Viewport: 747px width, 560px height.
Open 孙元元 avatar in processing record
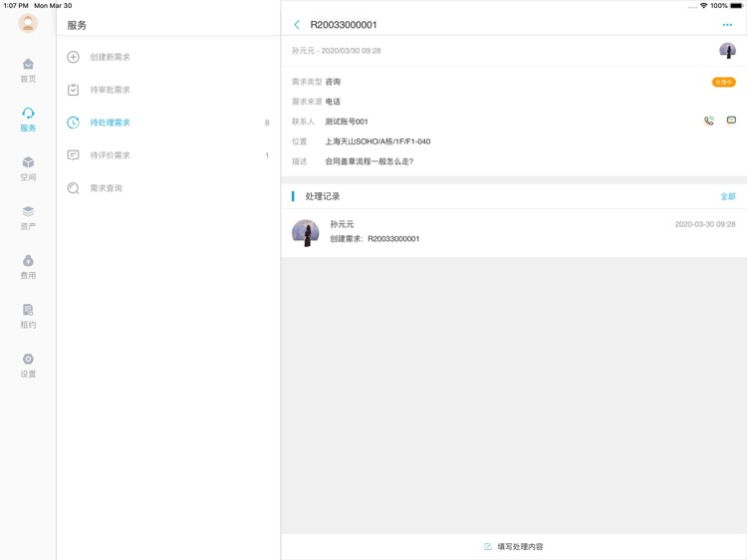pos(306,233)
